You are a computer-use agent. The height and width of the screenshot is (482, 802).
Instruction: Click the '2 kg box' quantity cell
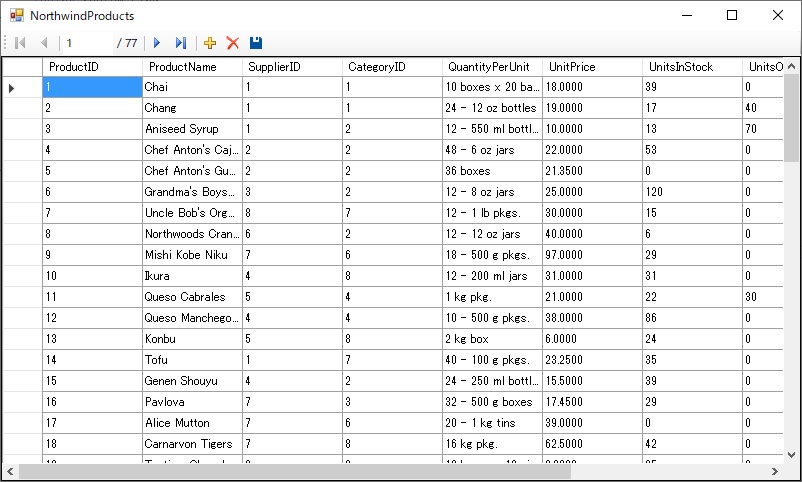492,339
